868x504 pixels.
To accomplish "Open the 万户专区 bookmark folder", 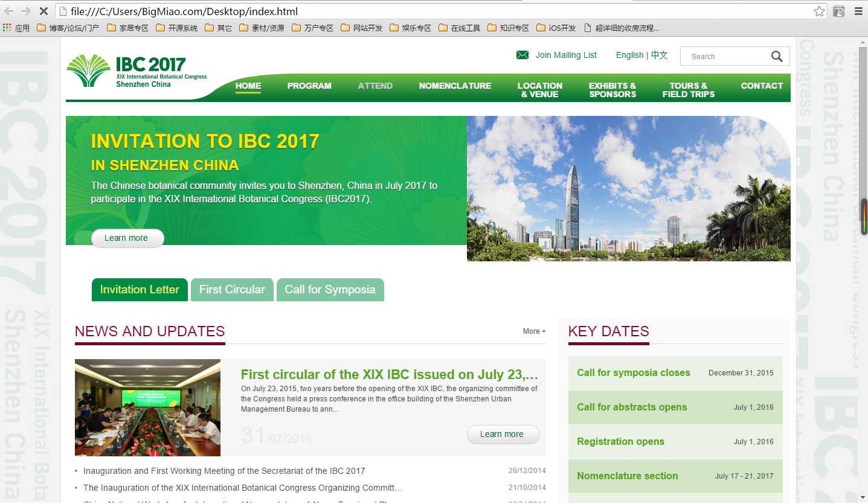I will point(313,28).
